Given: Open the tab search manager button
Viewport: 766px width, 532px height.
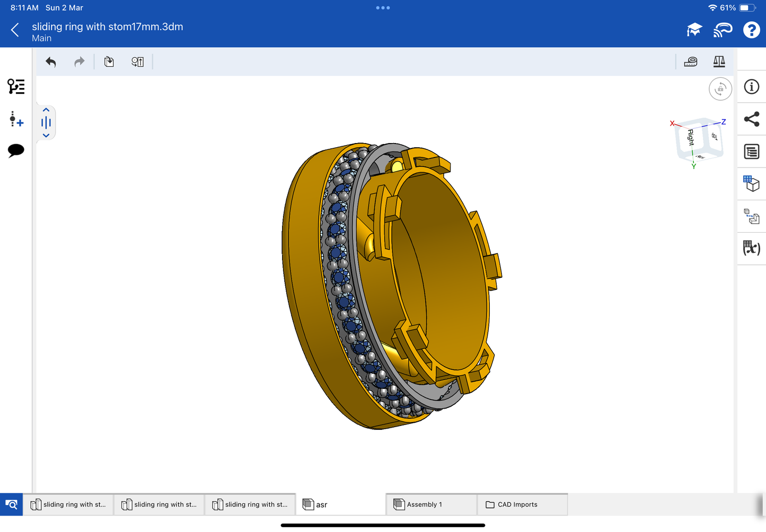Looking at the screenshot, I should (x=11, y=504).
